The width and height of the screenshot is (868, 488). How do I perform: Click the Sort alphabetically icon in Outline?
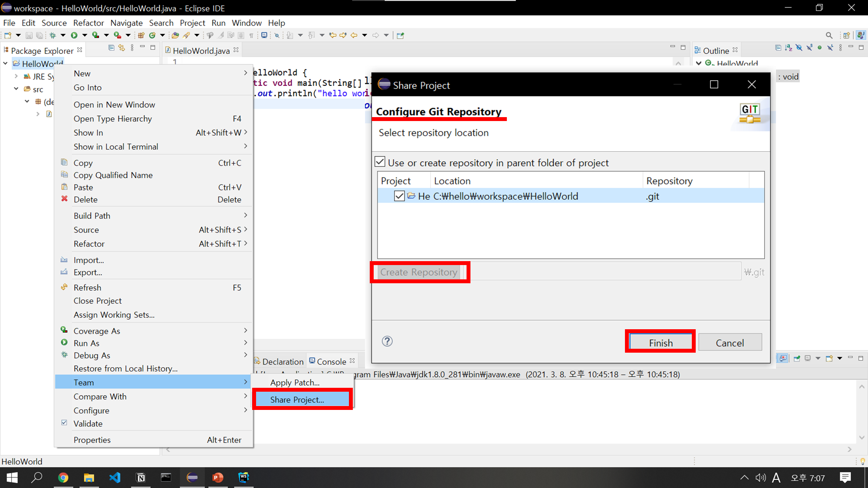click(789, 48)
